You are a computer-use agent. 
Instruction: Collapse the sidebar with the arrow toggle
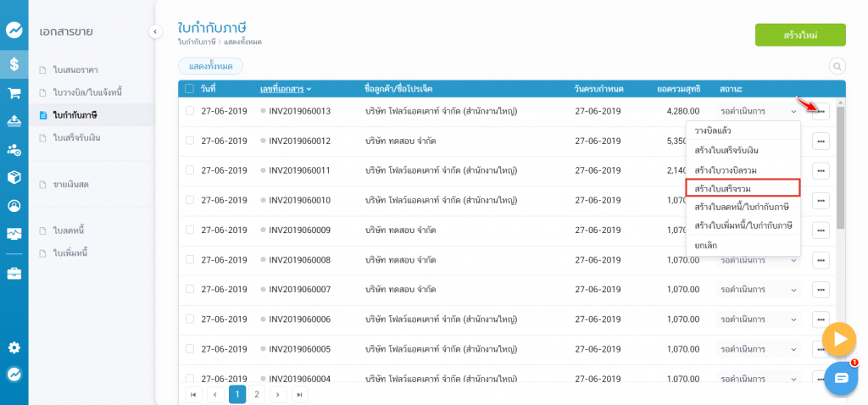(x=155, y=31)
